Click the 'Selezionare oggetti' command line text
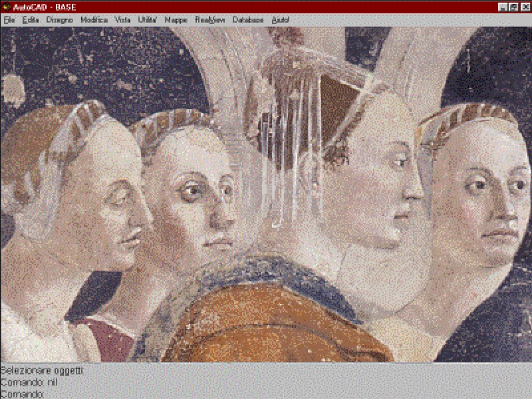Image resolution: width=532 pixels, height=399 pixels. (x=42, y=370)
